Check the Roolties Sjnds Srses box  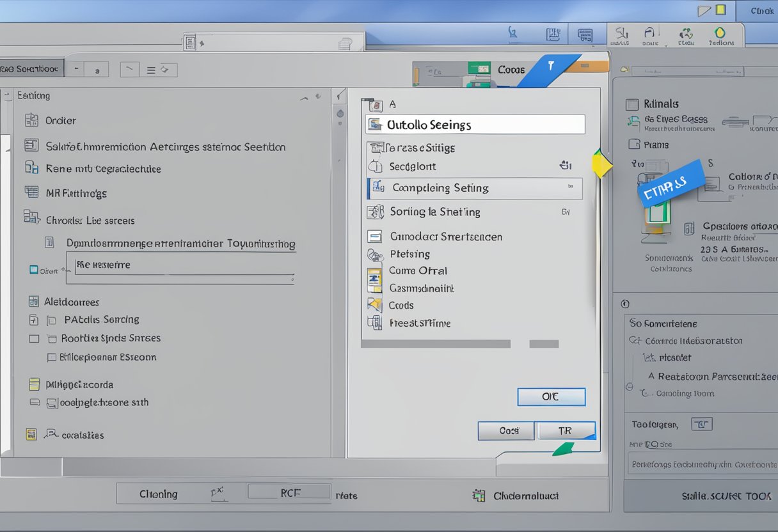click(34, 338)
